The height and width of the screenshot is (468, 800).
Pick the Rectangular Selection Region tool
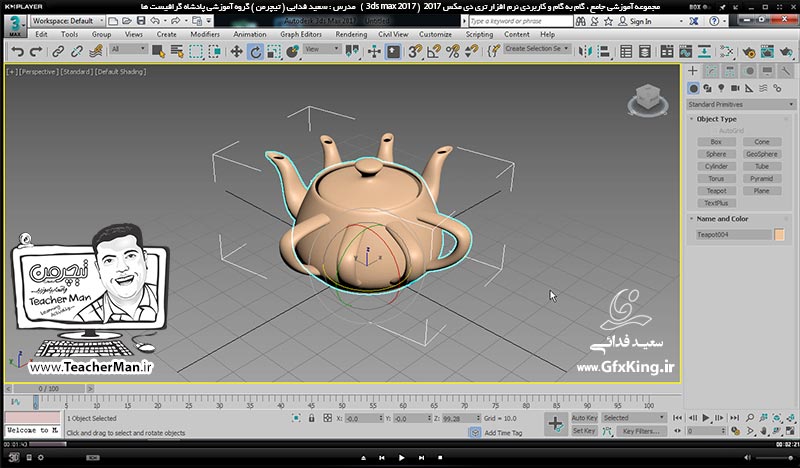click(196, 52)
